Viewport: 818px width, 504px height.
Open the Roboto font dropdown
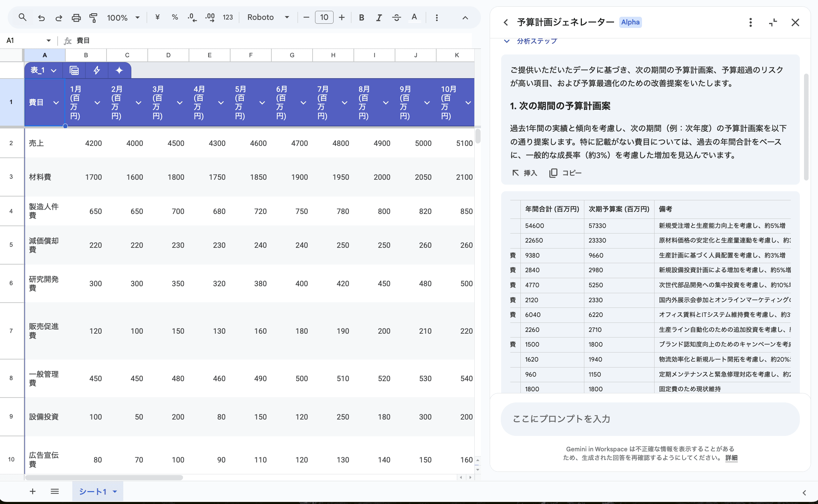[268, 17]
